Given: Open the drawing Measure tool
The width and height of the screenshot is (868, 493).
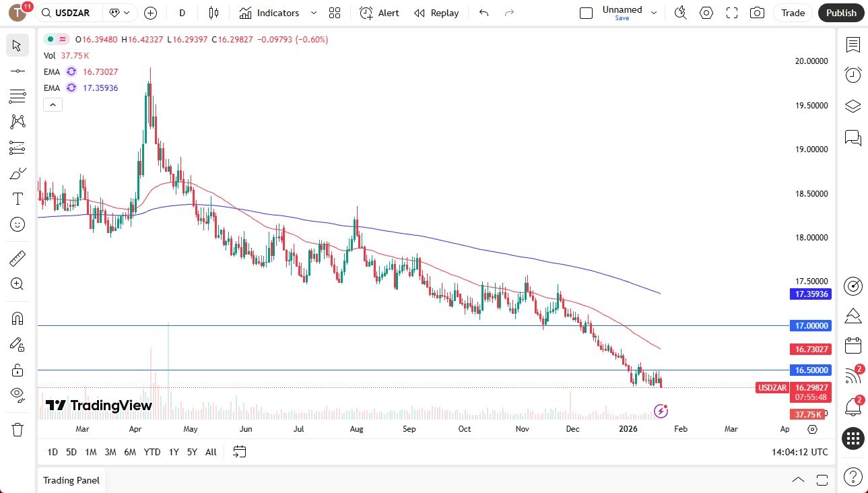Looking at the screenshot, I should [17, 257].
